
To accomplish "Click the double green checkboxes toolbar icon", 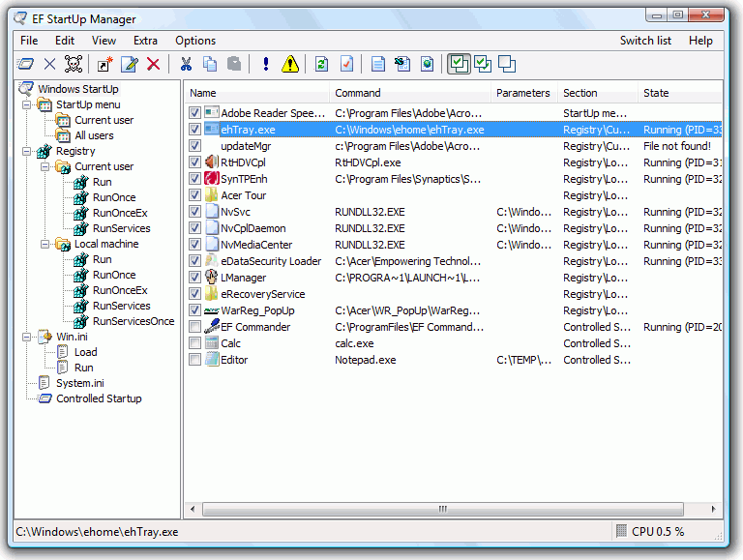I will pos(483,64).
